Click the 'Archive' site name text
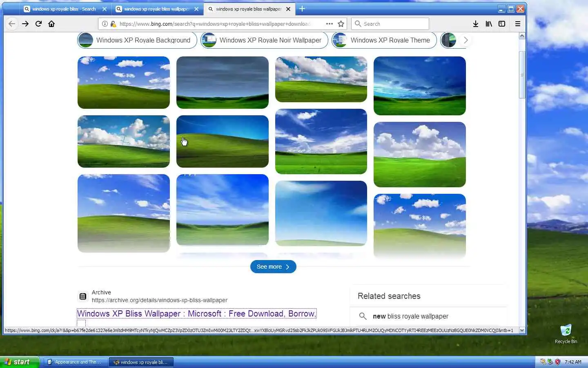The height and width of the screenshot is (368, 588). [x=101, y=292]
